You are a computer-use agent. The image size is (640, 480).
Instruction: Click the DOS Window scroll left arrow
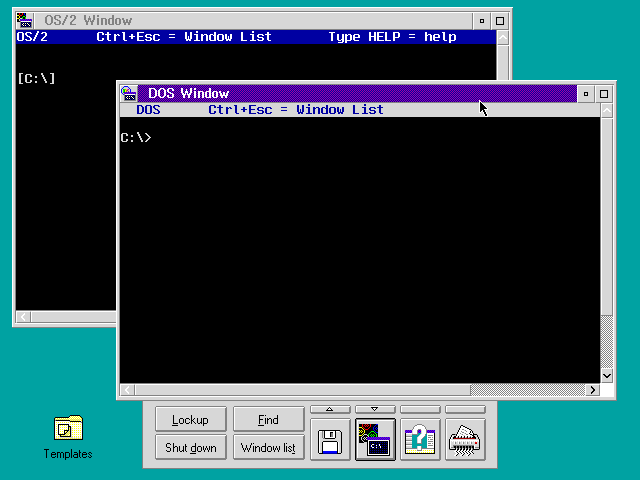point(128,390)
